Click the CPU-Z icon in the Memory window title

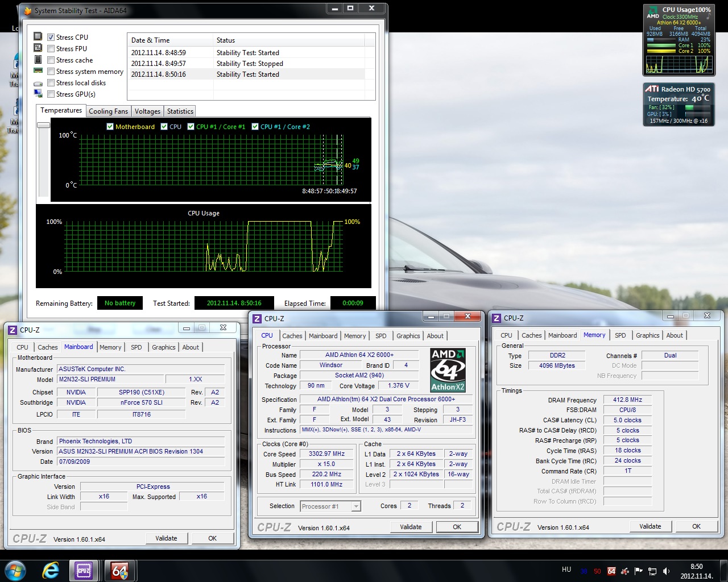coord(497,318)
